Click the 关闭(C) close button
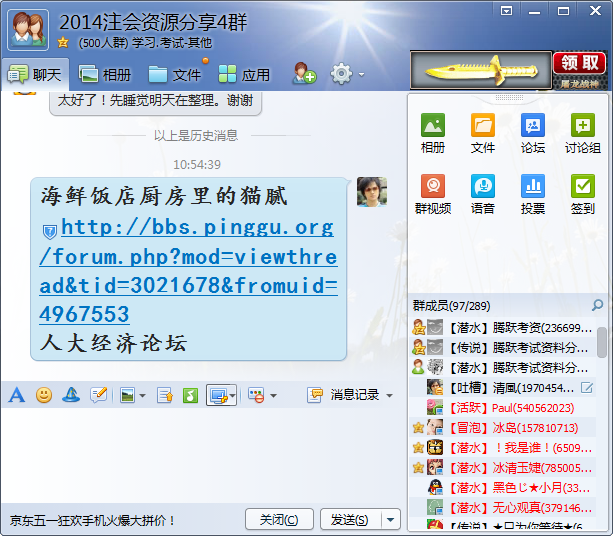The height and width of the screenshot is (536, 613). (x=279, y=520)
